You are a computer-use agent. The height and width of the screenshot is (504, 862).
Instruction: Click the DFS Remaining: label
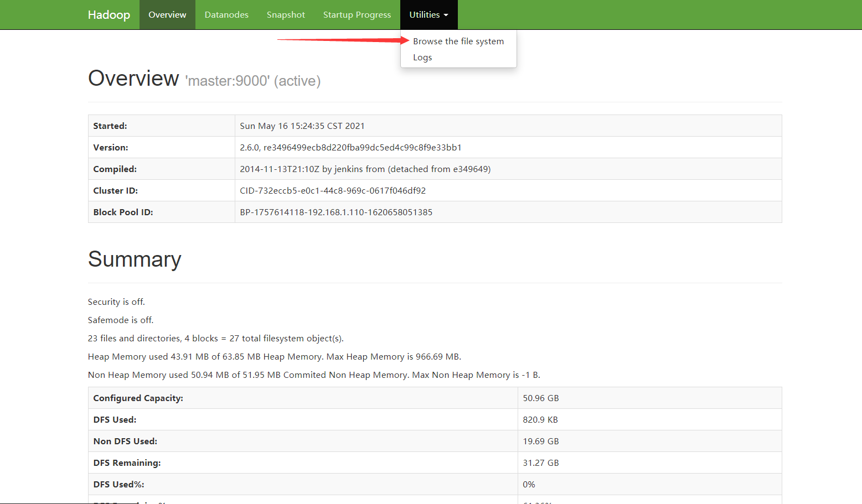[x=127, y=463]
